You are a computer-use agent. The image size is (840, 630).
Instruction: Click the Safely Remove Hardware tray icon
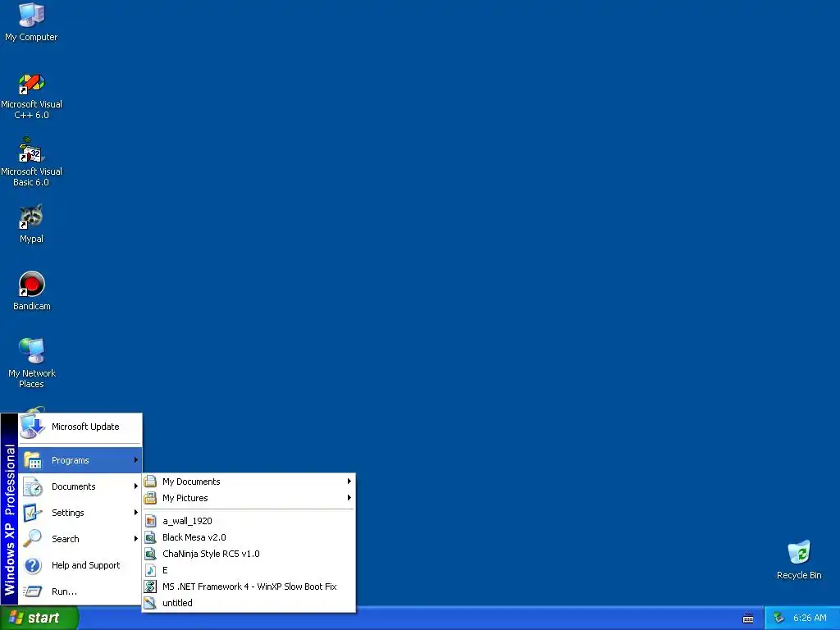tap(779, 618)
